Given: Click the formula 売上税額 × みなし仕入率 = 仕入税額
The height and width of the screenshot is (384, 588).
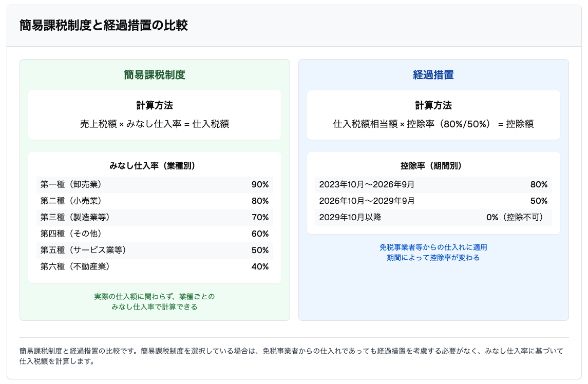Looking at the screenshot, I should click(x=155, y=124).
